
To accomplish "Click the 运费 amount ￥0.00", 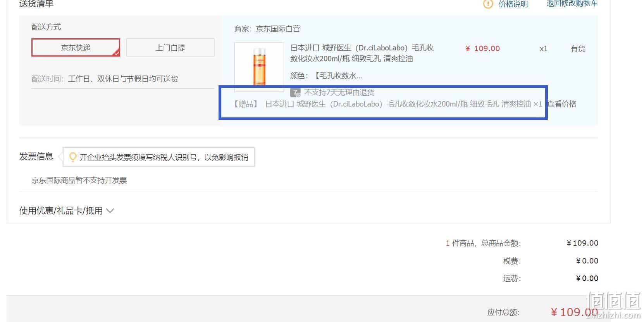I will pyautogui.click(x=587, y=278).
